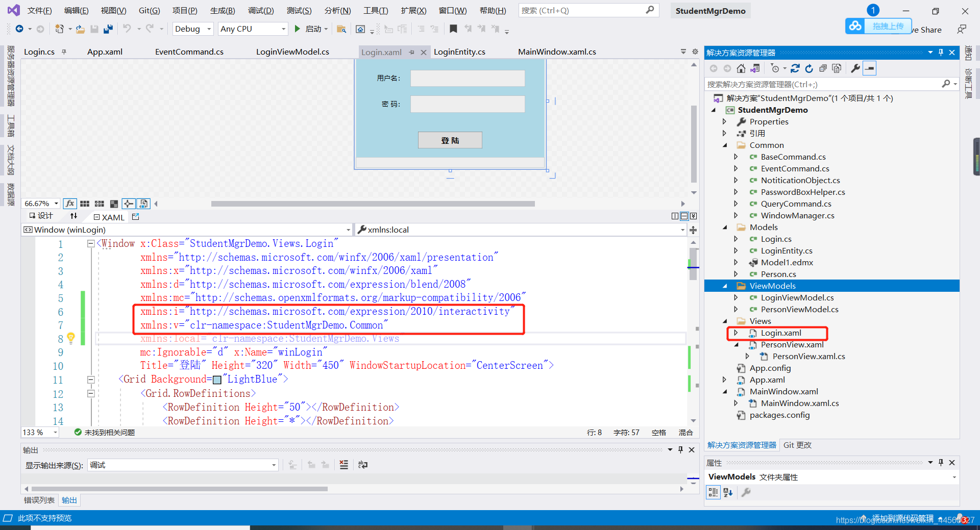This screenshot has width=980, height=530.
Task: Toggle artboard background checkerboard
Action: coord(114,204)
